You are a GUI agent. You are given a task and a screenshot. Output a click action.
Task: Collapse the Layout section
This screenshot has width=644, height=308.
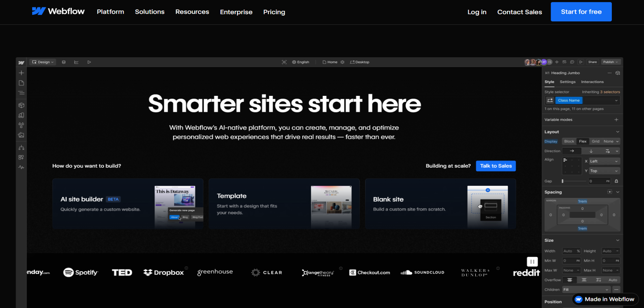(x=618, y=132)
